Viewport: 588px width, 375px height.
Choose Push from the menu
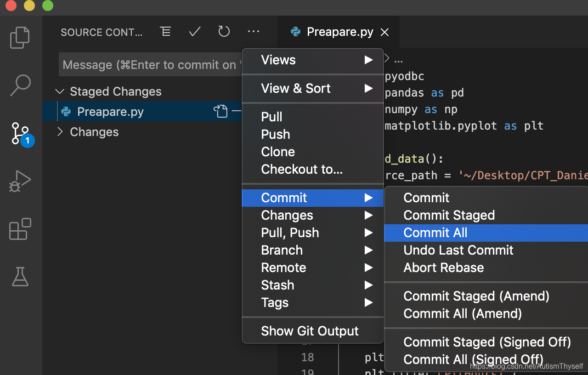pyautogui.click(x=313, y=134)
